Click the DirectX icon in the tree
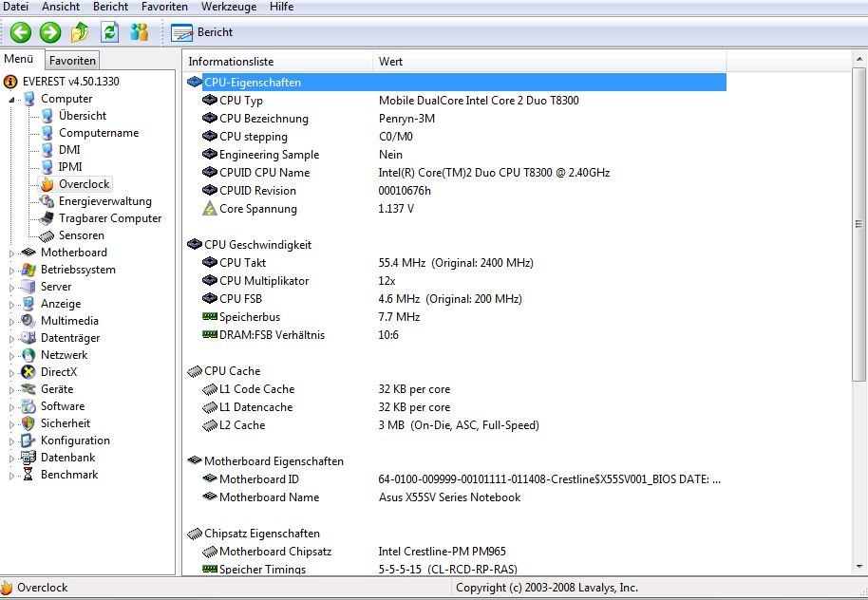 (28, 372)
